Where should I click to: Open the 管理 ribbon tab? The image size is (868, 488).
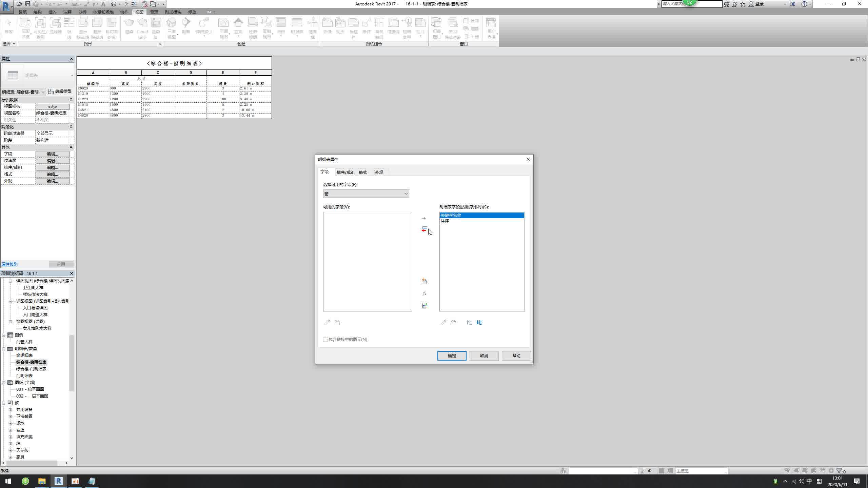pyautogui.click(x=155, y=12)
